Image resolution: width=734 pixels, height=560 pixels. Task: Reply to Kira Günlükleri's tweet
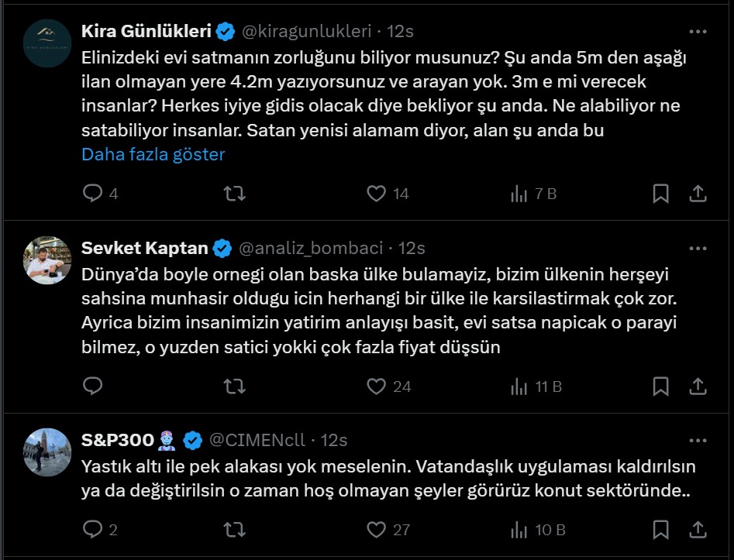pyautogui.click(x=93, y=194)
